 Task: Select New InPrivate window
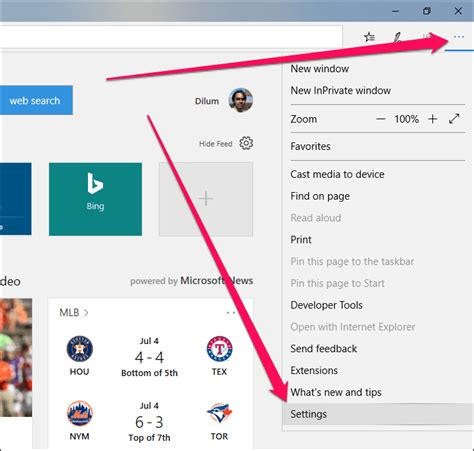pyautogui.click(x=340, y=90)
